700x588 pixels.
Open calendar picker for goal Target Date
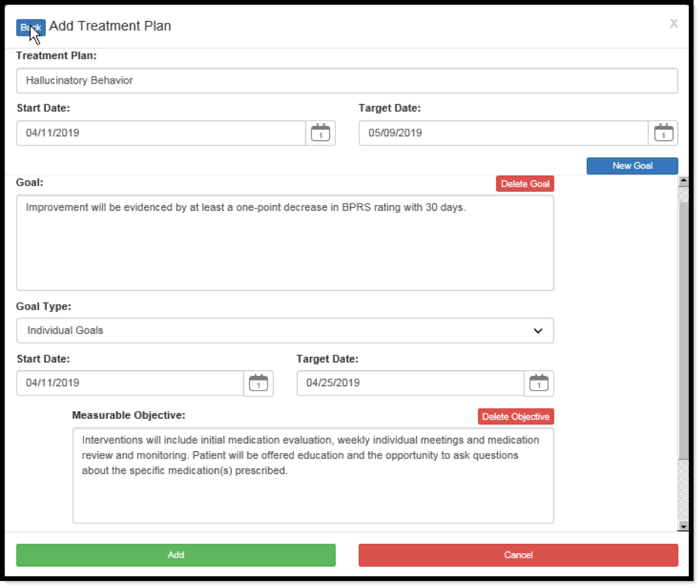click(x=539, y=383)
